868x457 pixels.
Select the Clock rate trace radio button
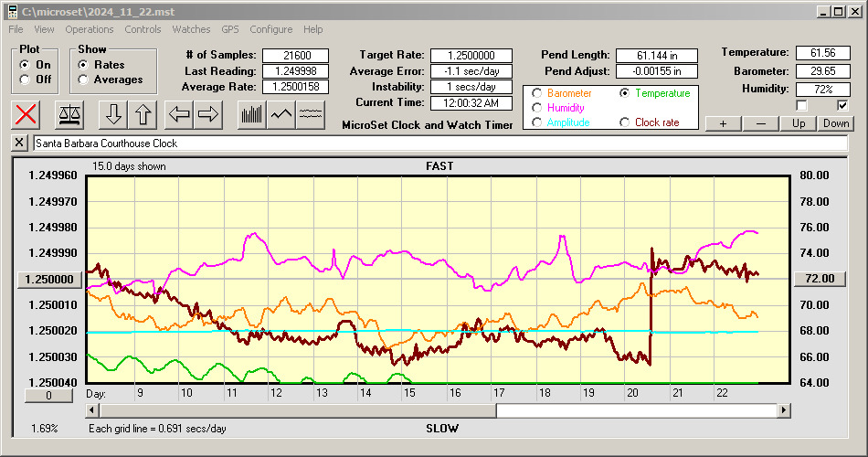pos(625,122)
